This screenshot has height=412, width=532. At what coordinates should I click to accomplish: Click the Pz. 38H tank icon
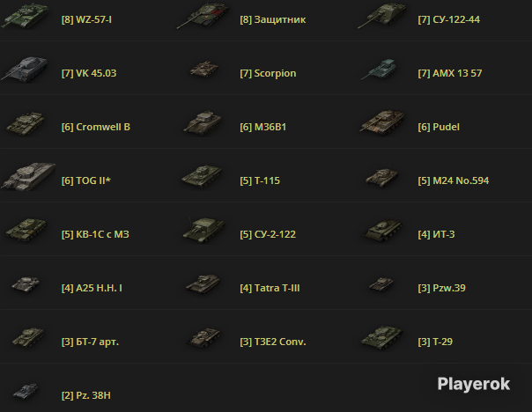(26, 392)
